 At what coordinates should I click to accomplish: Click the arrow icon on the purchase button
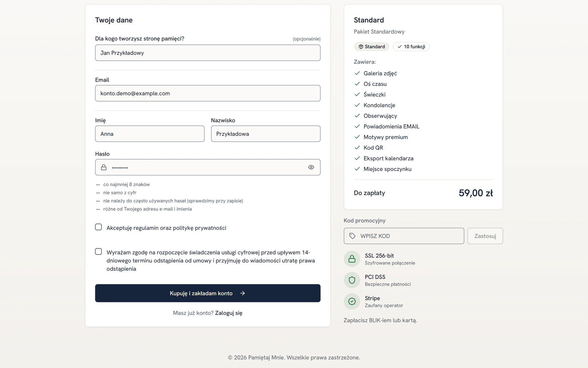pos(243,293)
